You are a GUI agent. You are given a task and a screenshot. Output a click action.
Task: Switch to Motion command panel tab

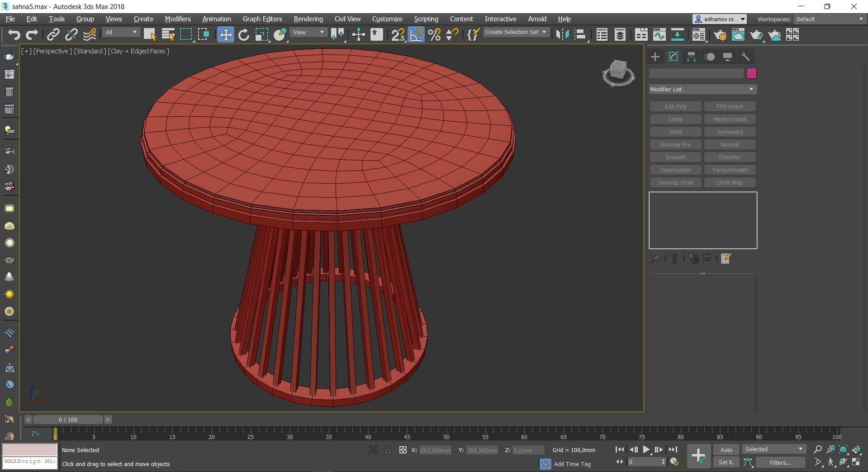[709, 57]
